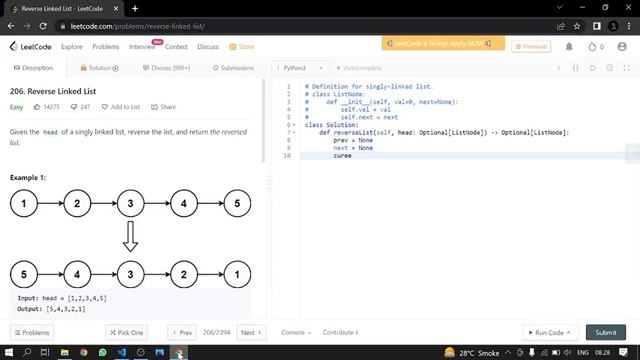Open the weather widget in taskbar
The image size is (640, 360).
point(472,352)
